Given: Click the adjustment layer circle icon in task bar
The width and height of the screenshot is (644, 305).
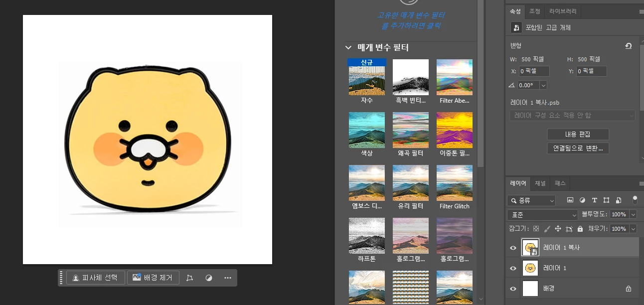Looking at the screenshot, I should point(209,278).
